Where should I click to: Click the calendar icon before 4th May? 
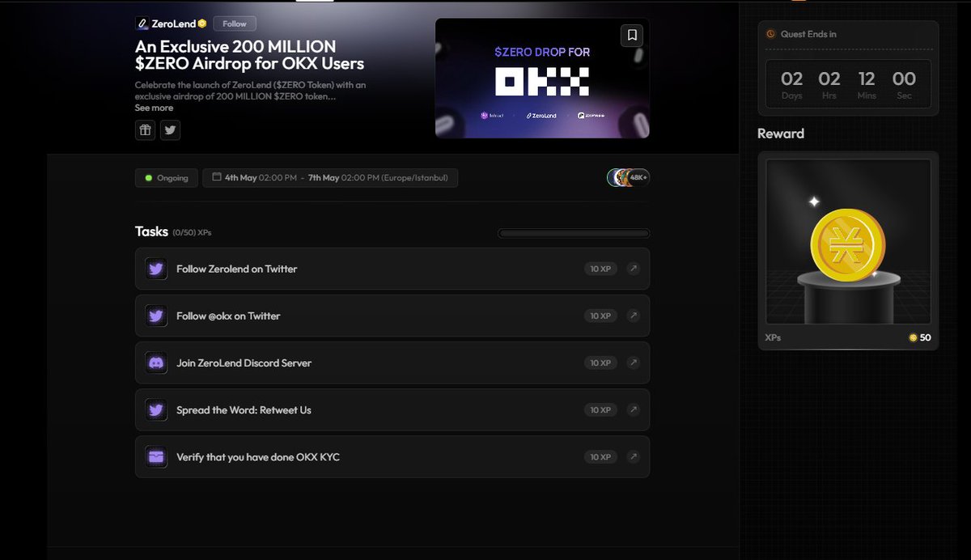point(217,177)
